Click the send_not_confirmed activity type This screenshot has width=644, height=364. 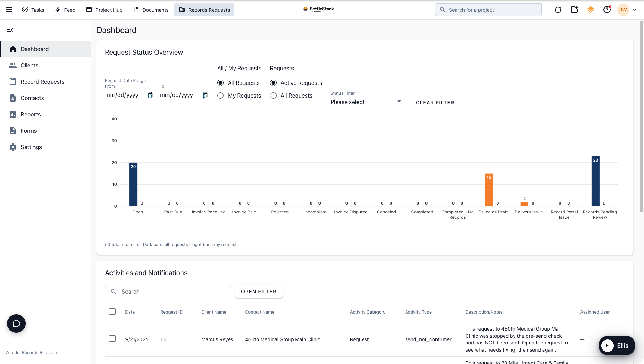(429, 339)
